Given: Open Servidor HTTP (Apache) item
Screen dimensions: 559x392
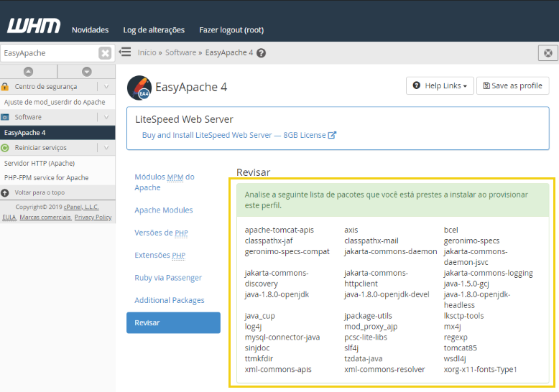Looking at the screenshot, I should (x=40, y=163).
